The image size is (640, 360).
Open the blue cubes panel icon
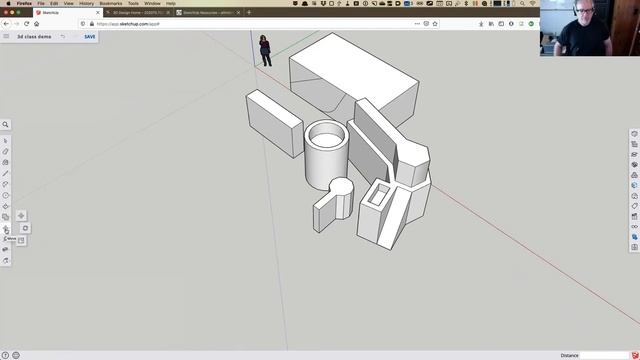[x=634, y=237]
